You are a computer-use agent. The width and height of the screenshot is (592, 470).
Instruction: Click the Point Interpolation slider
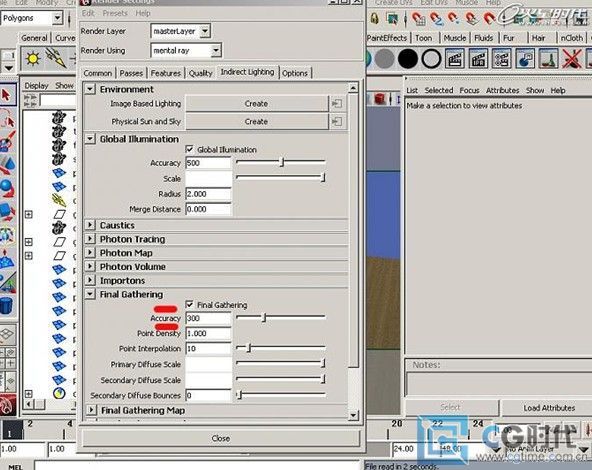[281, 348]
